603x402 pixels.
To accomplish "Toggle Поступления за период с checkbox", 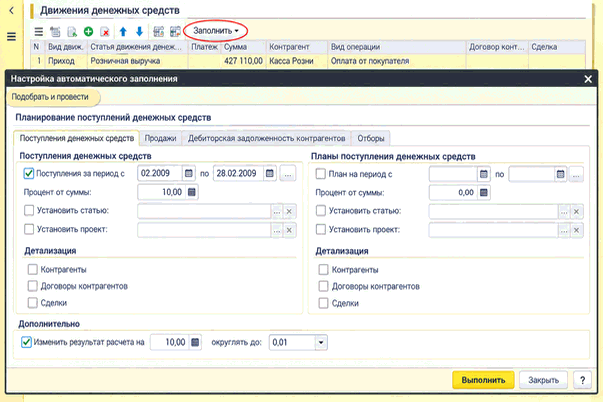I will pyautogui.click(x=29, y=173).
